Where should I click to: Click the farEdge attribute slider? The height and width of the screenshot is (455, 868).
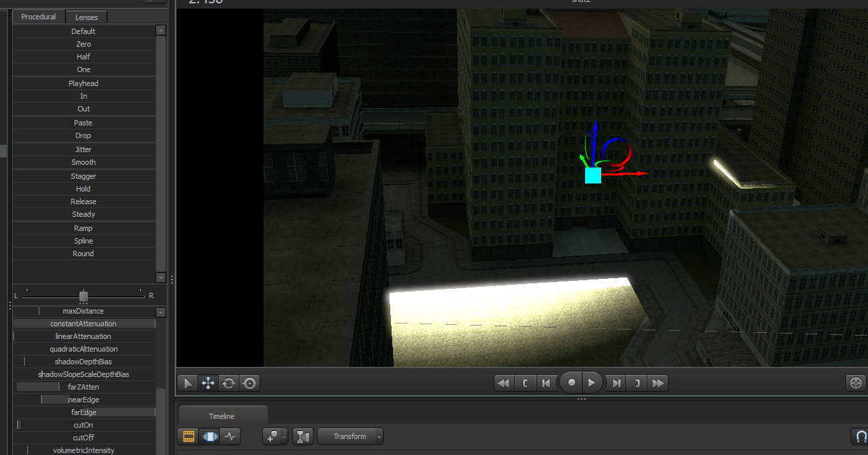(84, 412)
